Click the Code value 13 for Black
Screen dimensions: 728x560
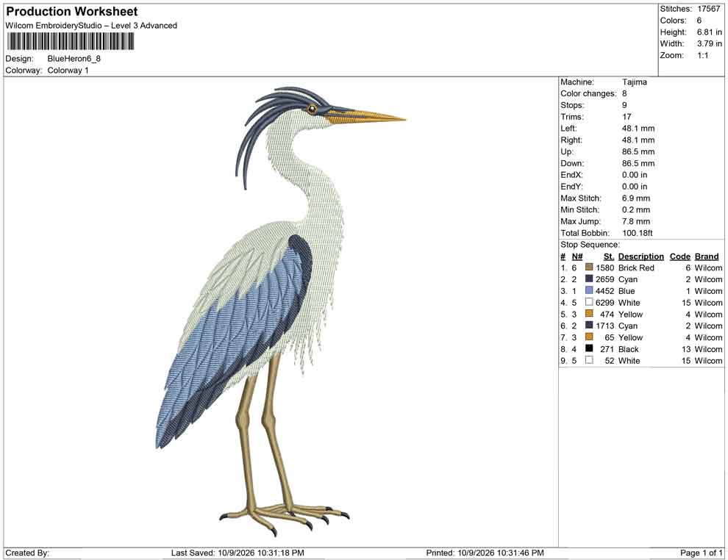click(x=686, y=349)
